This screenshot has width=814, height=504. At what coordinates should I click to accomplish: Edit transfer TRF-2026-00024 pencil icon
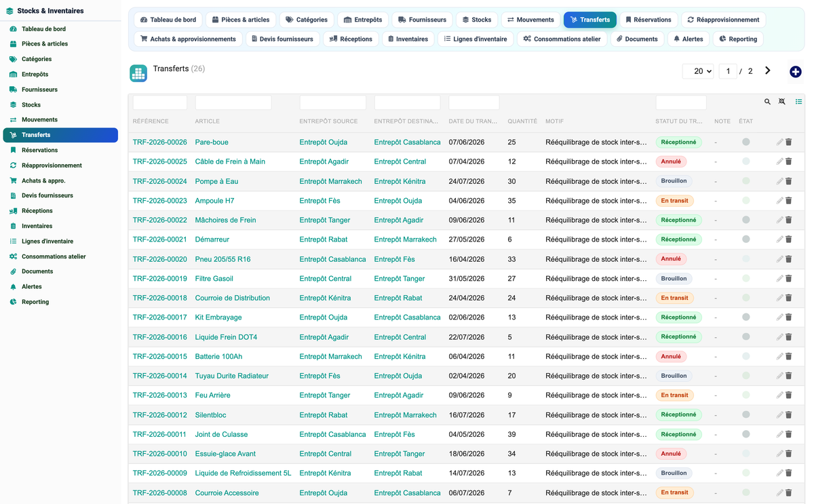[779, 181]
